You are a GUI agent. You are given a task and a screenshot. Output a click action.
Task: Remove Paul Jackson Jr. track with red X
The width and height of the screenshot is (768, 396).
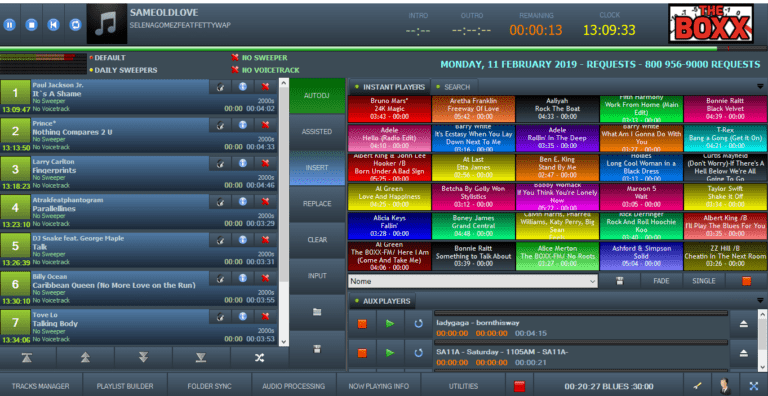pos(265,87)
